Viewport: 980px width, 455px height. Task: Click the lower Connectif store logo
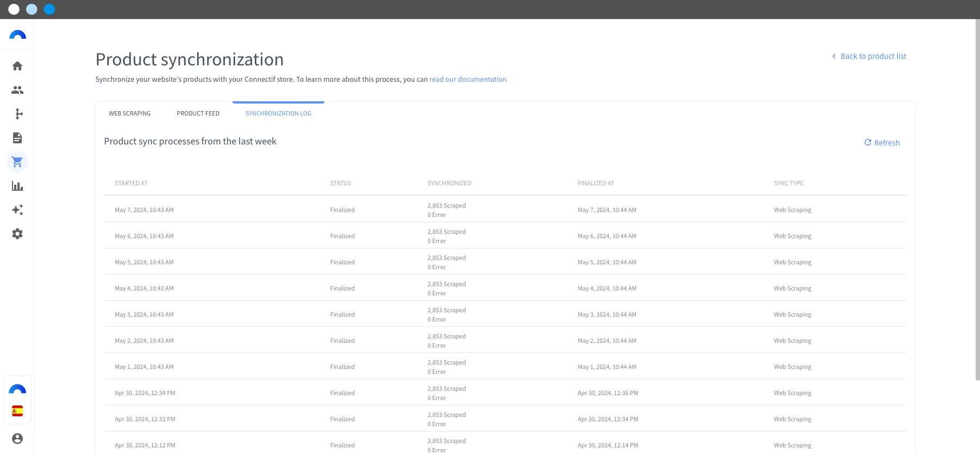(17, 389)
